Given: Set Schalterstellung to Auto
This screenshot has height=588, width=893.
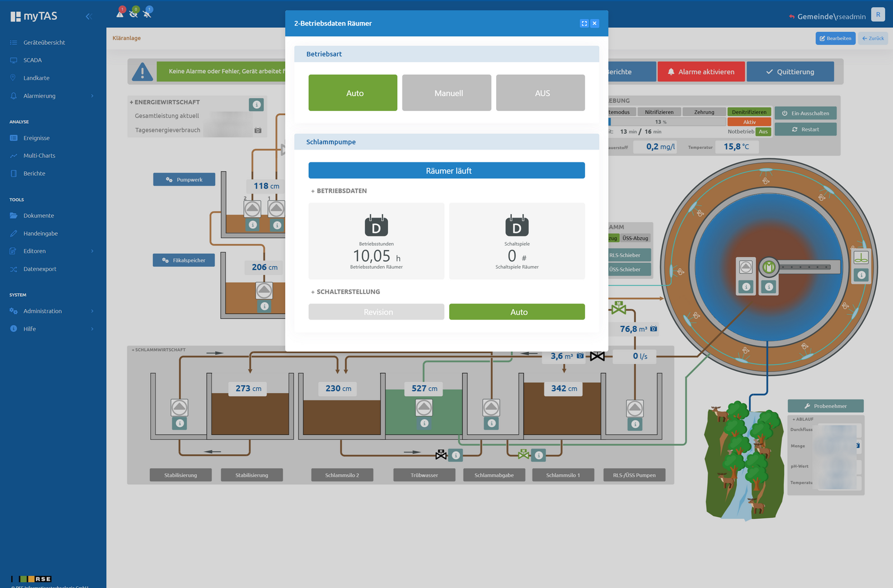Looking at the screenshot, I should point(517,312).
